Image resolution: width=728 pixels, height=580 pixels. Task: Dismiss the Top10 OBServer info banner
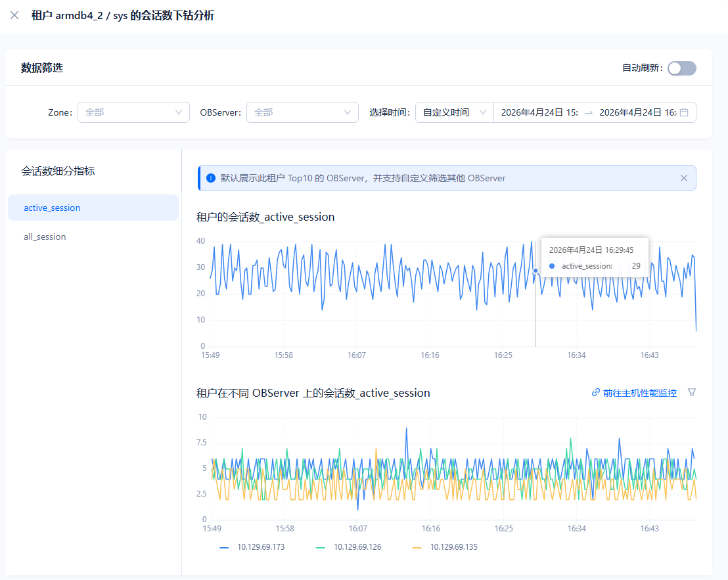point(684,178)
